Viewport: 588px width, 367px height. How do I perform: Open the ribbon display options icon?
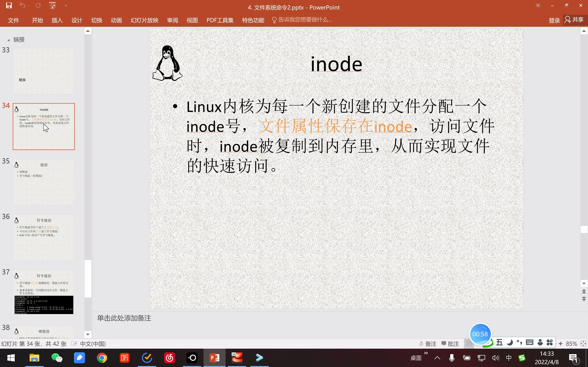(538, 5)
